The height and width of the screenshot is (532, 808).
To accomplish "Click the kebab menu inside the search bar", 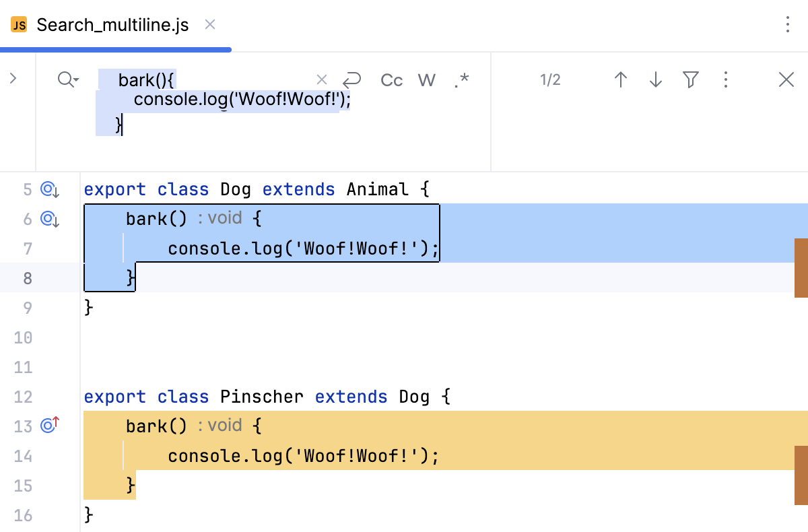I will click(x=726, y=79).
